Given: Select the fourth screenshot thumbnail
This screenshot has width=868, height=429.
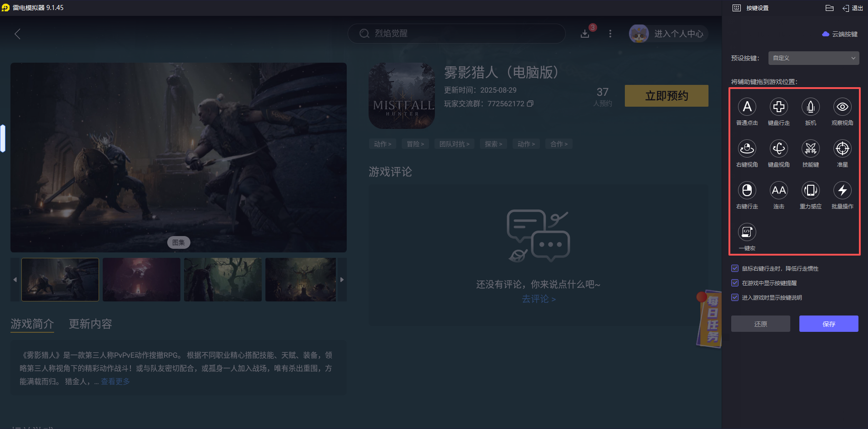Looking at the screenshot, I should pyautogui.click(x=300, y=280).
